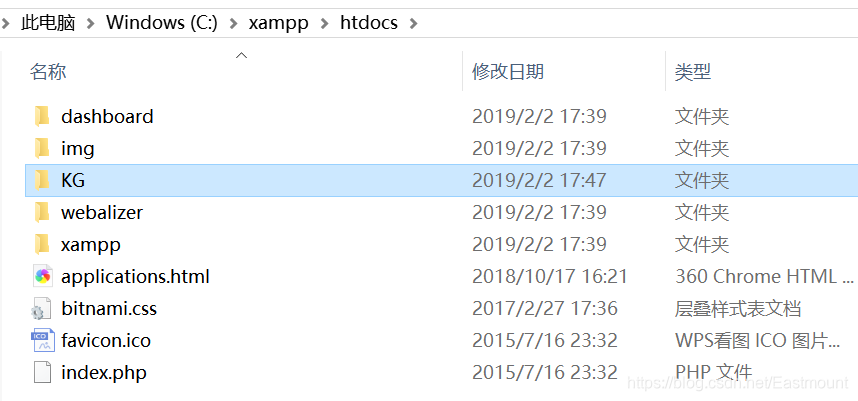The width and height of the screenshot is (858, 401).
Task: Click the favicon.ico image file icon
Action: click(x=43, y=340)
